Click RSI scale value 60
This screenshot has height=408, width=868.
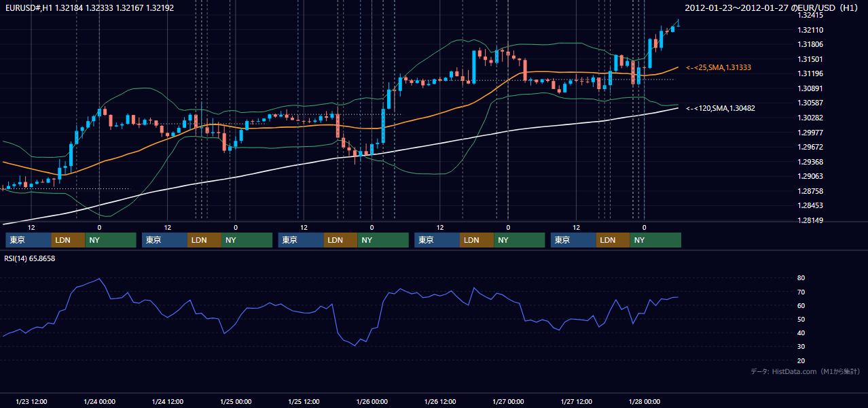(x=801, y=305)
